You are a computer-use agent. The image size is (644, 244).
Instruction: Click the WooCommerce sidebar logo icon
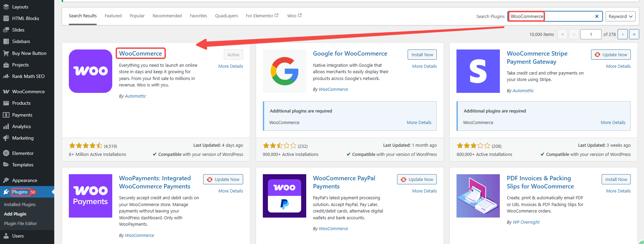6,91
